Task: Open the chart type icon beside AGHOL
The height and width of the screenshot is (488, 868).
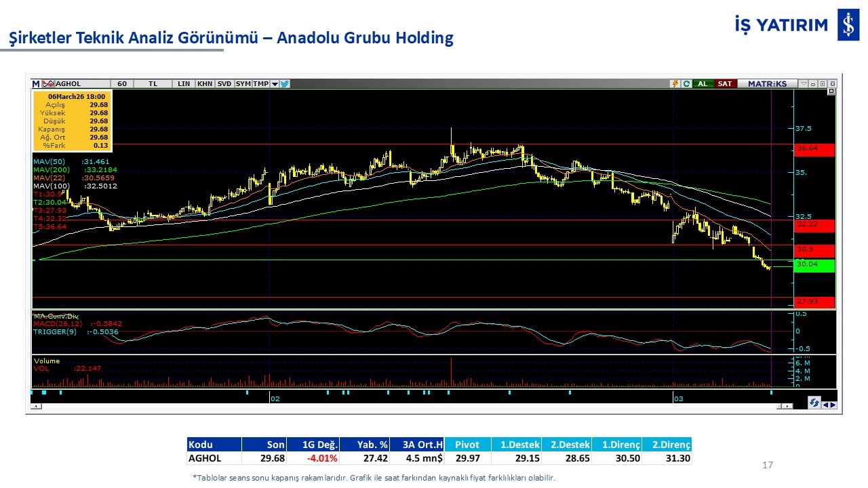Action: [x=48, y=84]
